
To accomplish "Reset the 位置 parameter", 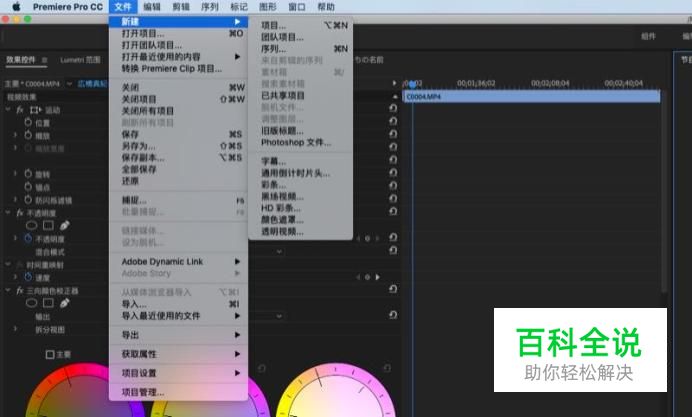I will 393,121.
